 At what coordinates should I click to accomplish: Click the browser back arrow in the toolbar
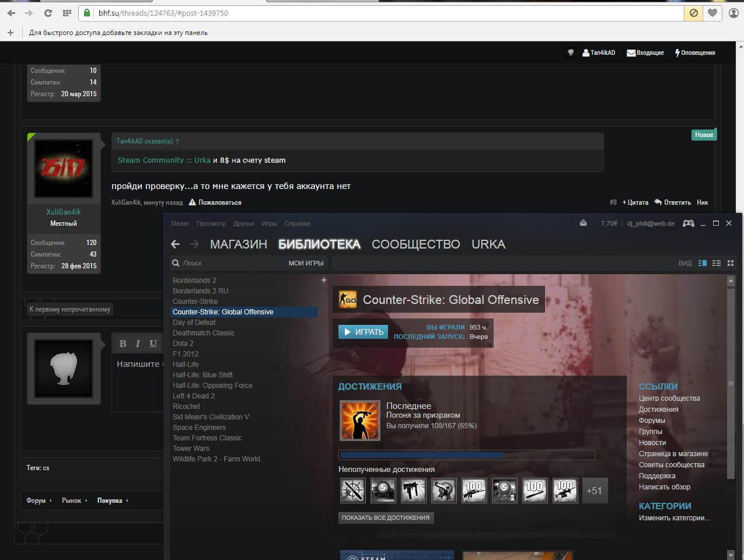11,13
